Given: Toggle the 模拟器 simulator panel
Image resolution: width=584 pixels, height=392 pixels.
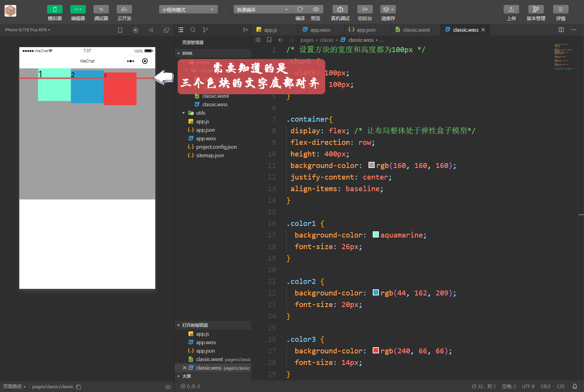Looking at the screenshot, I should [x=55, y=9].
